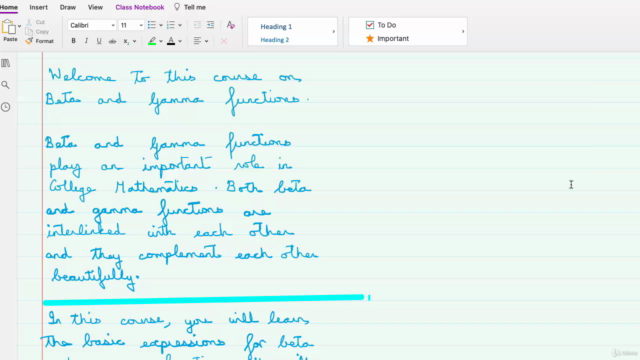Click the Tell me search box

195,7
